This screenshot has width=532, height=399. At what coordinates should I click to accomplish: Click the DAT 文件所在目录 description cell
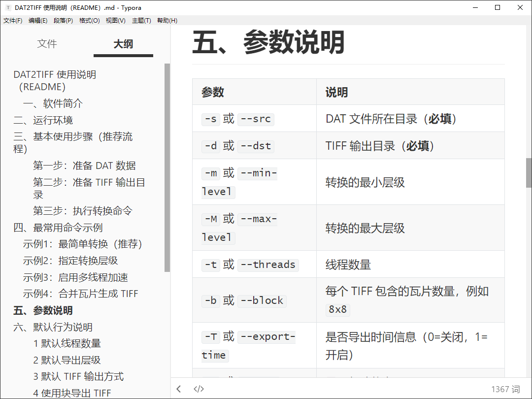[x=410, y=119]
